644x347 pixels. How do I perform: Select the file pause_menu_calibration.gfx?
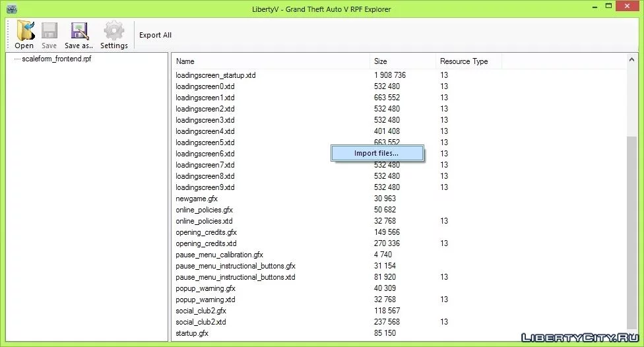[219, 255]
